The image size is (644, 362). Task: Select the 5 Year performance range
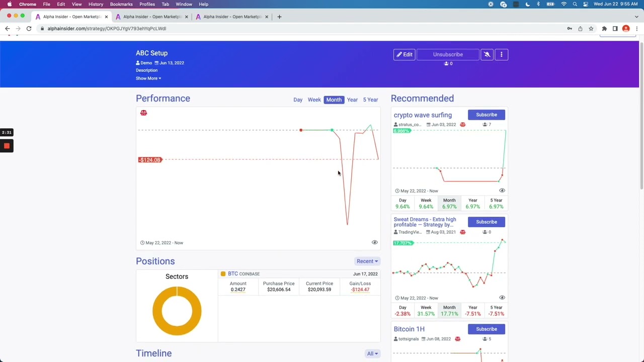(370, 100)
